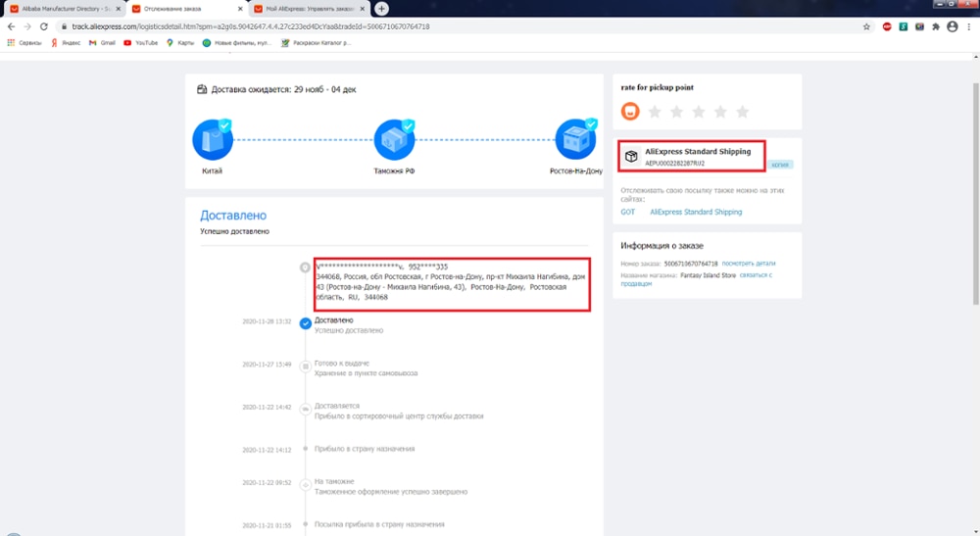
Task: Rate pickup point one star
Action: 655,112
